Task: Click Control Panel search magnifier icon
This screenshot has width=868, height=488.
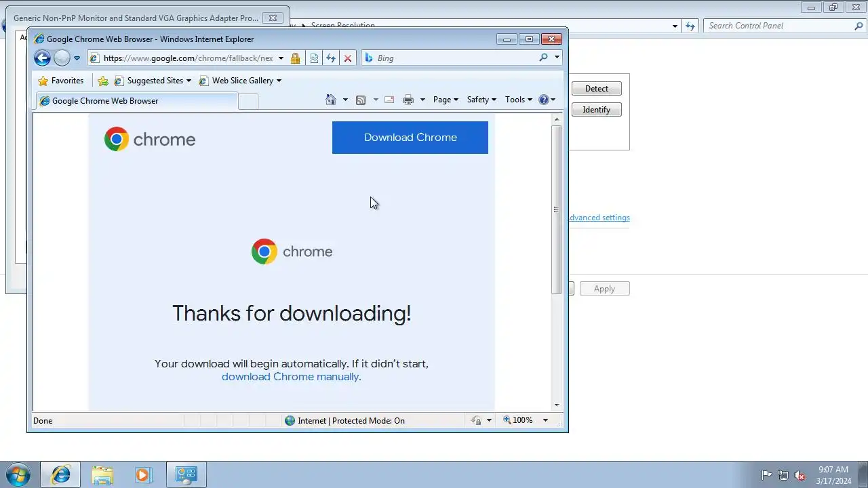Action: pos(859,26)
